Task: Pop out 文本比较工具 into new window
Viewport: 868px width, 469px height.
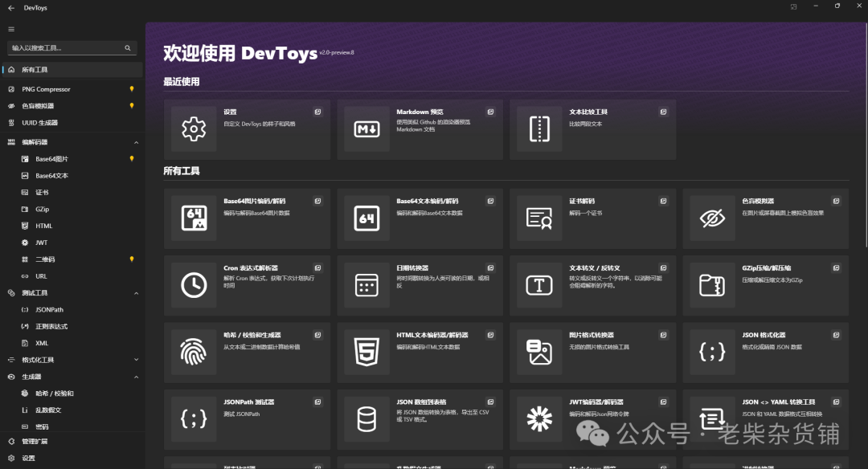Action: click(x=663, y=112)
